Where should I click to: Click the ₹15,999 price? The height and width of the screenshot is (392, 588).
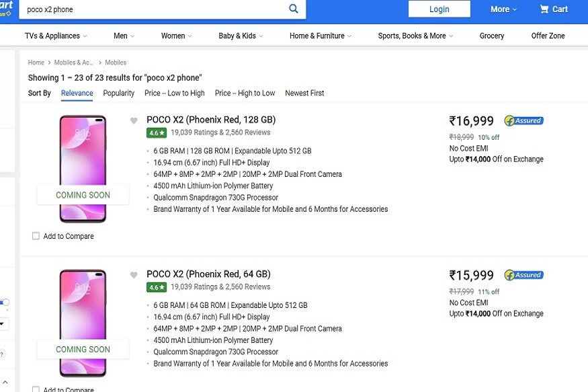[x=471, y=275]
